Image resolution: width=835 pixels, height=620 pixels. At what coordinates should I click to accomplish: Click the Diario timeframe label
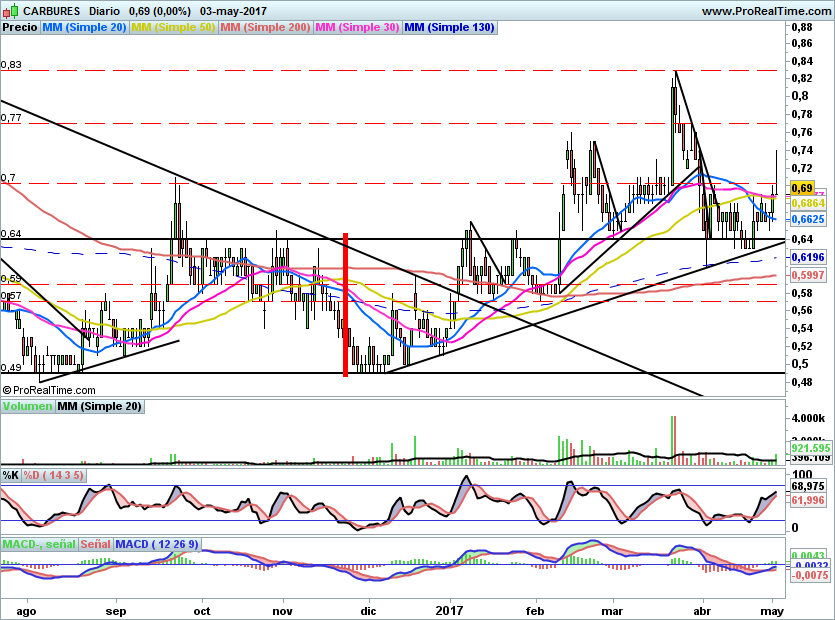[108, 11]
